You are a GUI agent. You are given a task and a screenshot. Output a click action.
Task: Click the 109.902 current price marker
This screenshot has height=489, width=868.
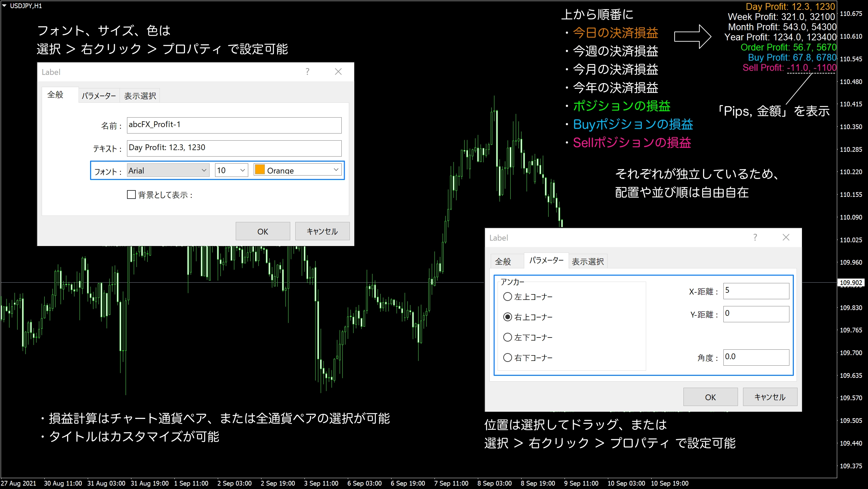pyautogui.click(x=851, y=283)
